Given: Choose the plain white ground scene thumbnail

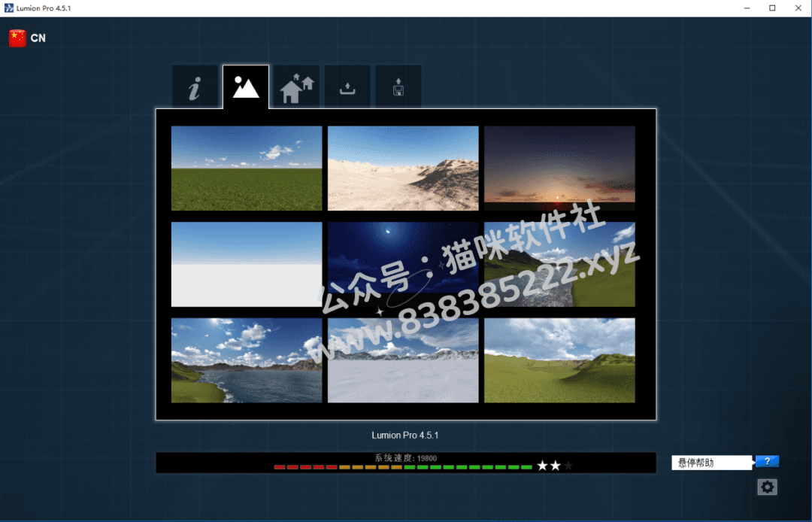Looking at the screenshot, I should point(247,264).
